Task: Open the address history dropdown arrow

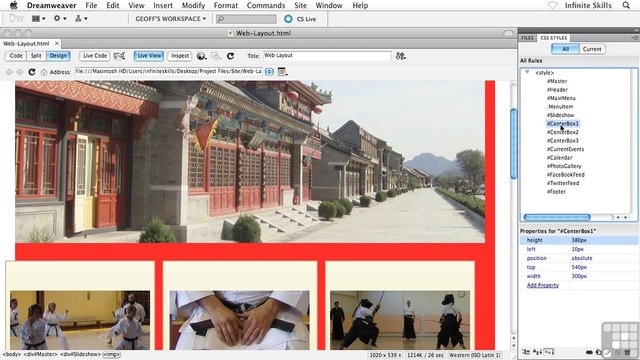Action: 269,72
